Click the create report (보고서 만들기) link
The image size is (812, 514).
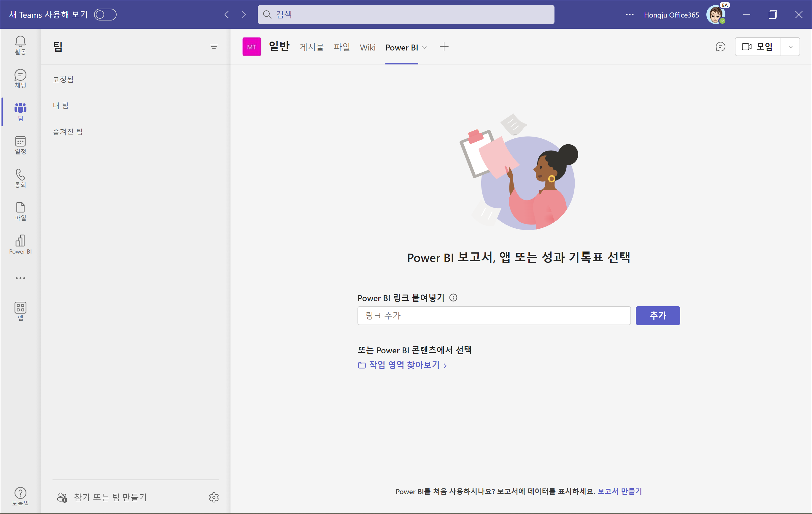(x=619, y=491)
